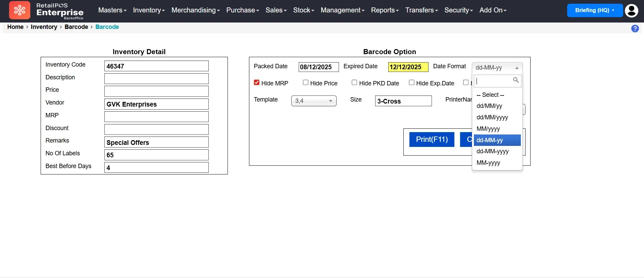Open the user profile avatar icon
Screen dimensions: 644x278
coord(631,10)
